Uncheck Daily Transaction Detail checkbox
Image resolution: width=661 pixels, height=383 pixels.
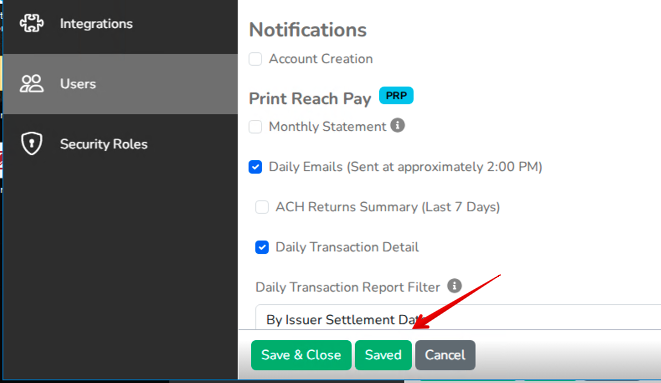[262, 247]
